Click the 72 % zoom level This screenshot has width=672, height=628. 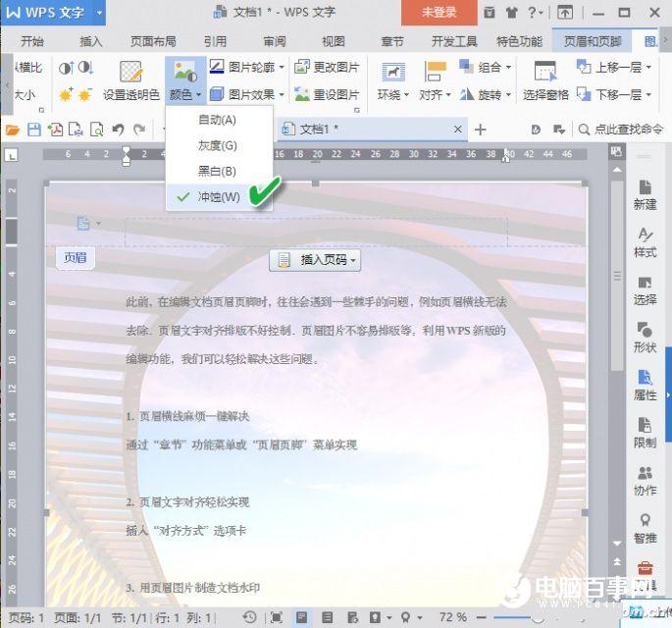[x=453, y=618]
